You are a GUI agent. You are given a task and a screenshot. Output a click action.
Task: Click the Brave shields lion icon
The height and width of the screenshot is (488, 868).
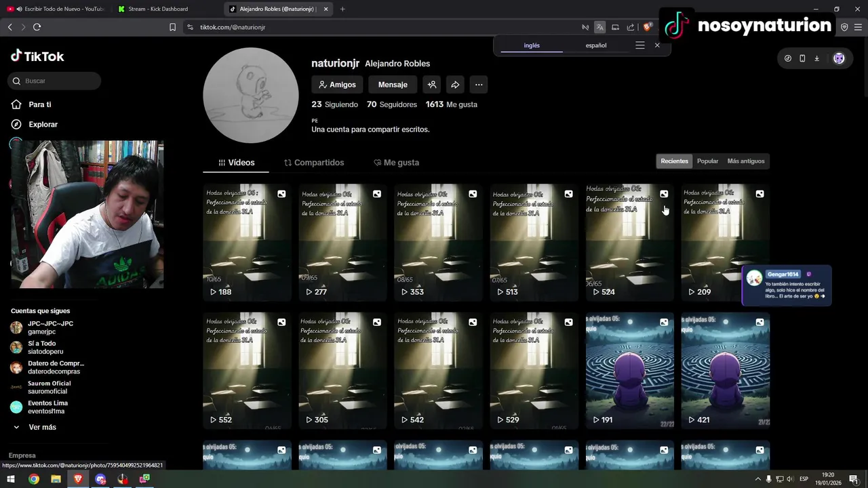pyautogui.click(x=647, y=27)
